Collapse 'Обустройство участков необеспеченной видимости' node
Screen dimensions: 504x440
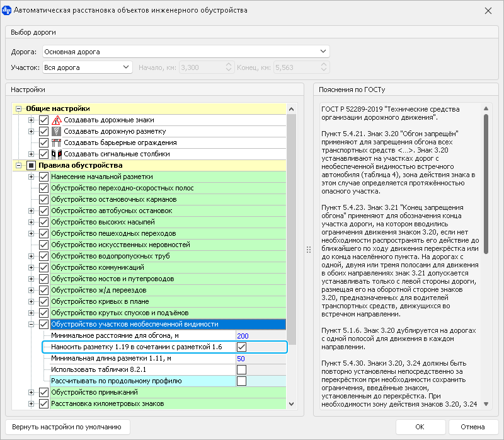coord(31,324)
